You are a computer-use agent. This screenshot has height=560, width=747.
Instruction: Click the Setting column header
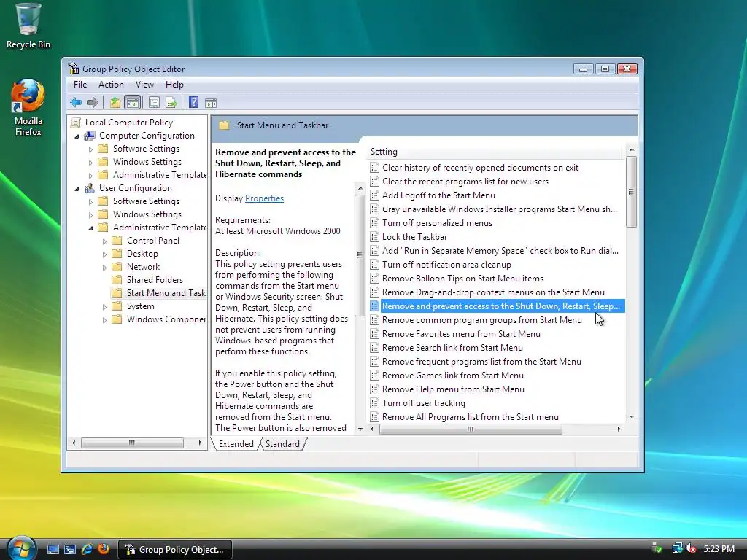point(495,152)
